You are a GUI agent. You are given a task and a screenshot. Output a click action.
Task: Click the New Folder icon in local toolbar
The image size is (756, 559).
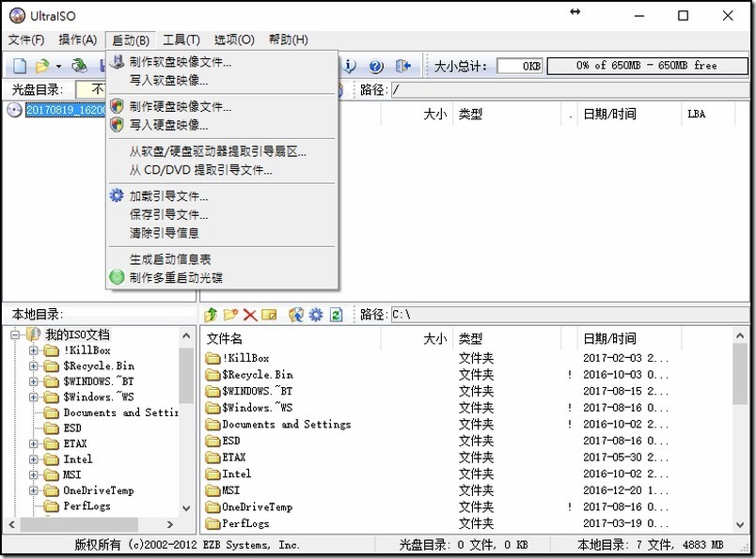coord(230,315)
